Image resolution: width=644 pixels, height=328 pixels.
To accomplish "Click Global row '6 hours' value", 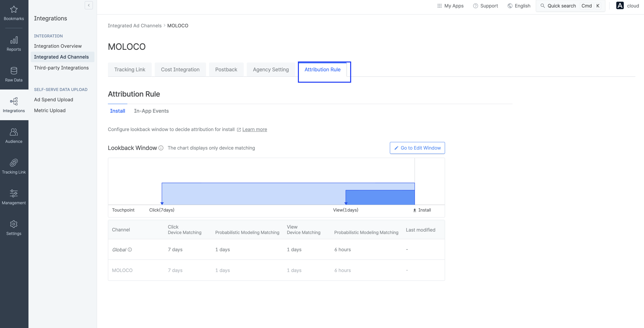I will (x=342, y=250).
